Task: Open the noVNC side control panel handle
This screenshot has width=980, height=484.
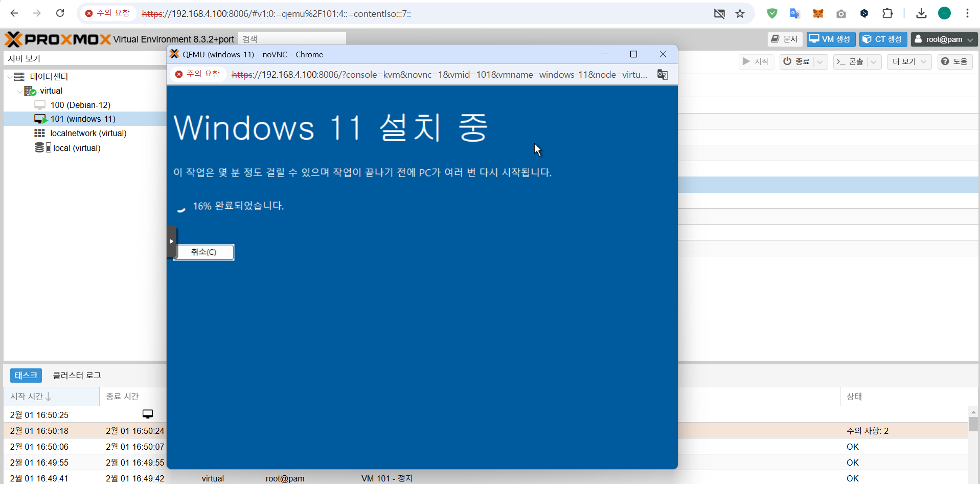Action: [171, 241]
